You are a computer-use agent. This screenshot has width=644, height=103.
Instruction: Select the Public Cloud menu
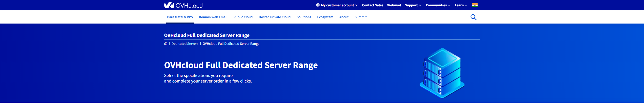pyautogui.click(x=243, y=17)
